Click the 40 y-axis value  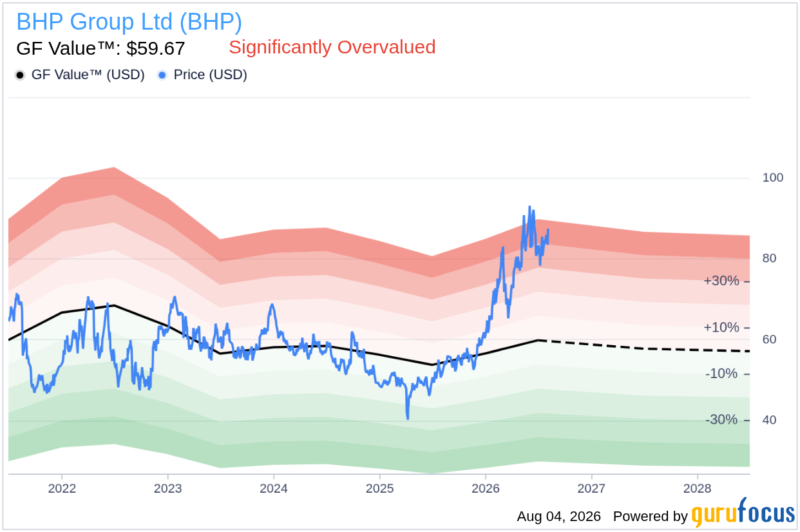pos(769,420)
